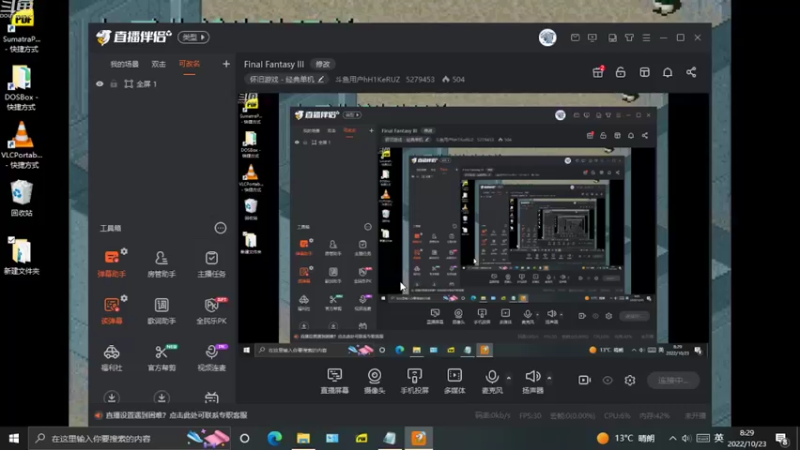Add 摄像头 camera source
This screenshot has height=450, width=800.
[x=374, y=381]
